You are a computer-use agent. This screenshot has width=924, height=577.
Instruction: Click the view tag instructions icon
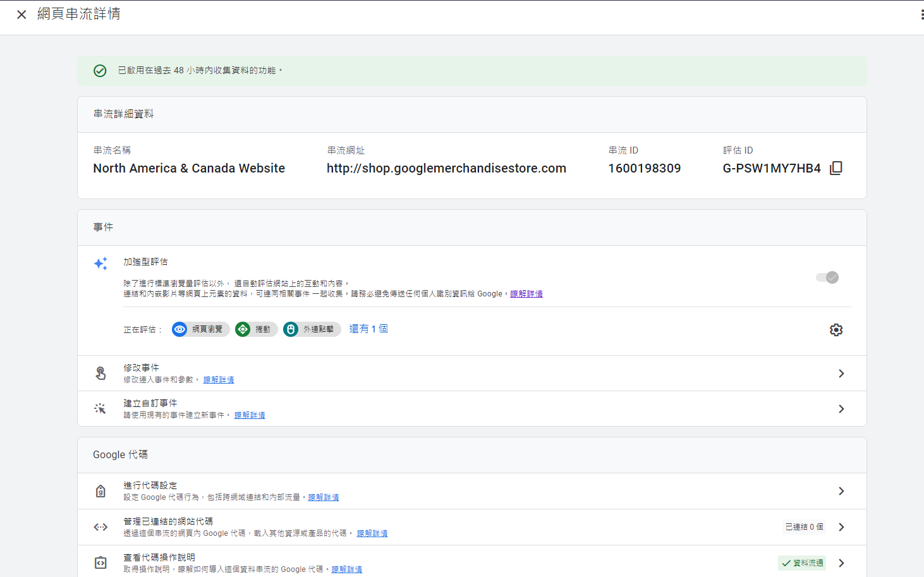[100, 562]
